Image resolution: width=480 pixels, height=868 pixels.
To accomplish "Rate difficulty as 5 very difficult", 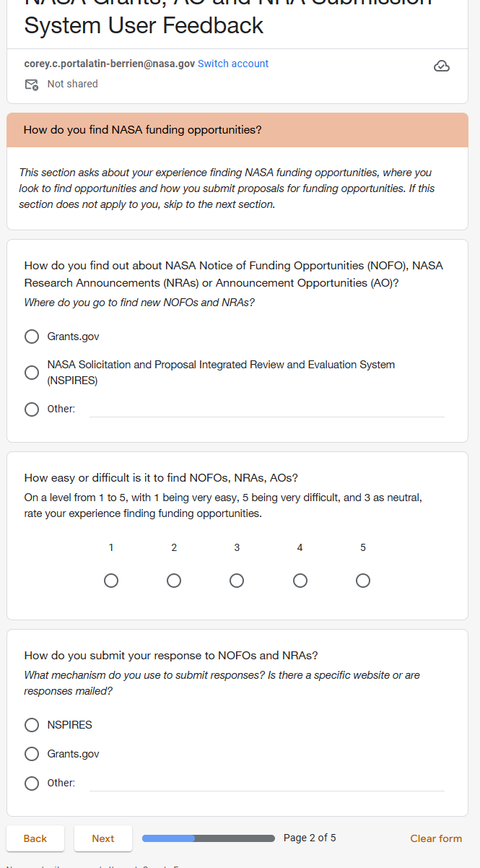I will coord(363,581).
